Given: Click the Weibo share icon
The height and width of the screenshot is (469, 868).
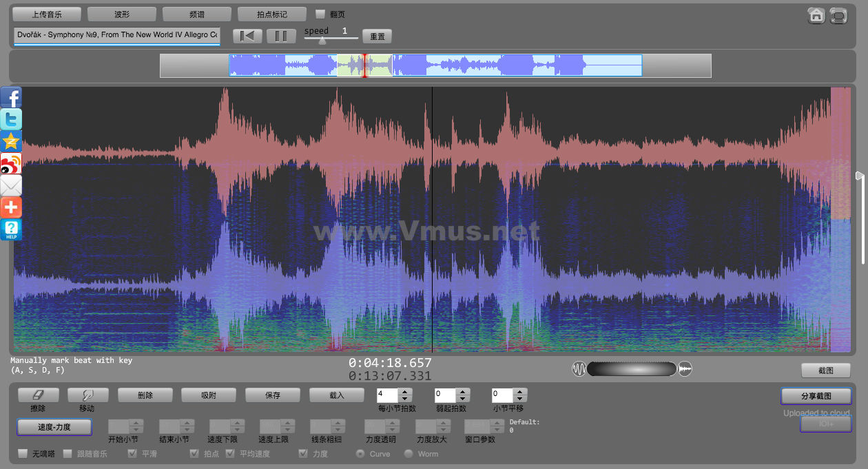Looking at the screenshot, I should click(11, 163).
